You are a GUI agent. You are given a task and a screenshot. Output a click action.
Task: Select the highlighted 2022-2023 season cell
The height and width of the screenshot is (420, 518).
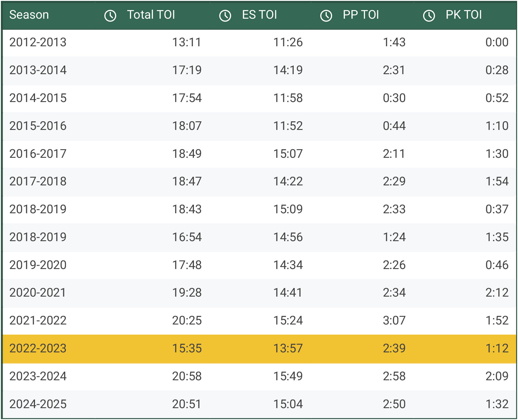click(x=38, y=349)
